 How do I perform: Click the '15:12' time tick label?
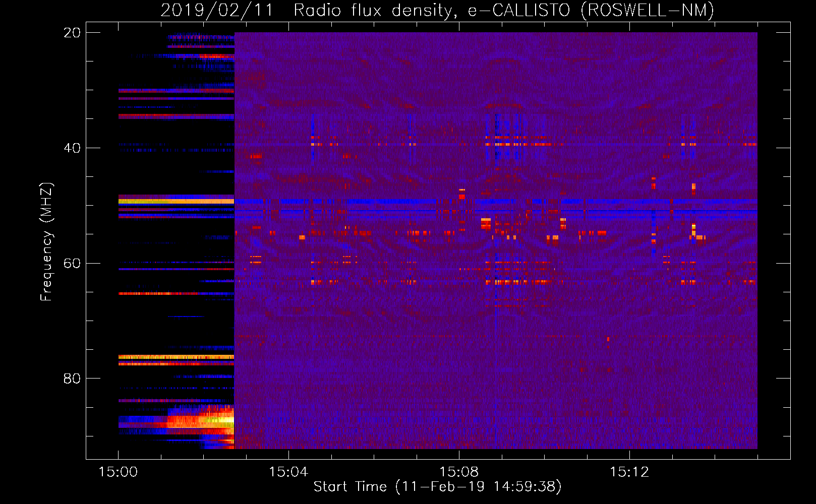(629, 472)
